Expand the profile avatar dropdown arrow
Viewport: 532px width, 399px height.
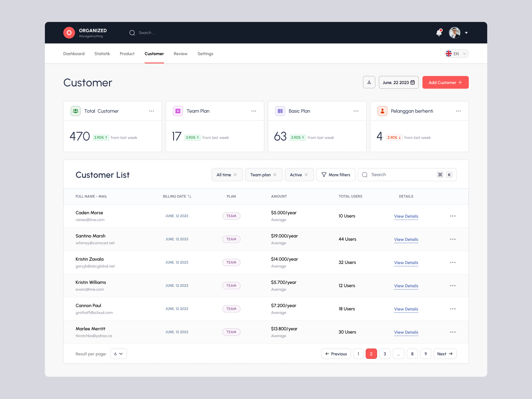[x=466, y=33]
